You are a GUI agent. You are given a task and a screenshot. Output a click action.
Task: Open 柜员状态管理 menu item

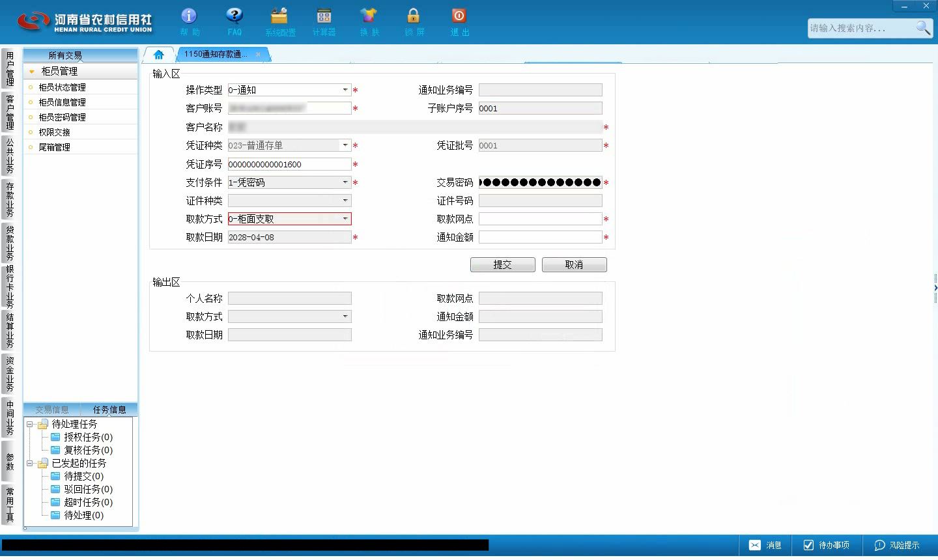(62, 87)
